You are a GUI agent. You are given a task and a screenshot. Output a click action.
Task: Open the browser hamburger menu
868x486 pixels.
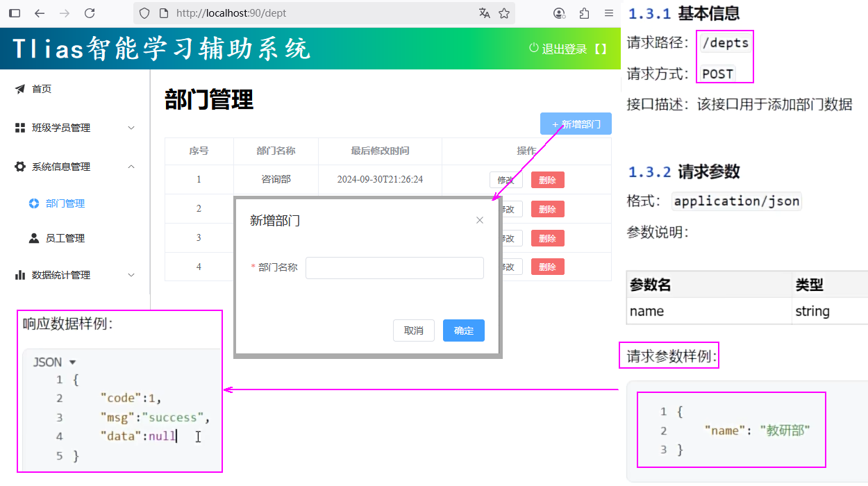pyautogui.click(x=608, y=13)
